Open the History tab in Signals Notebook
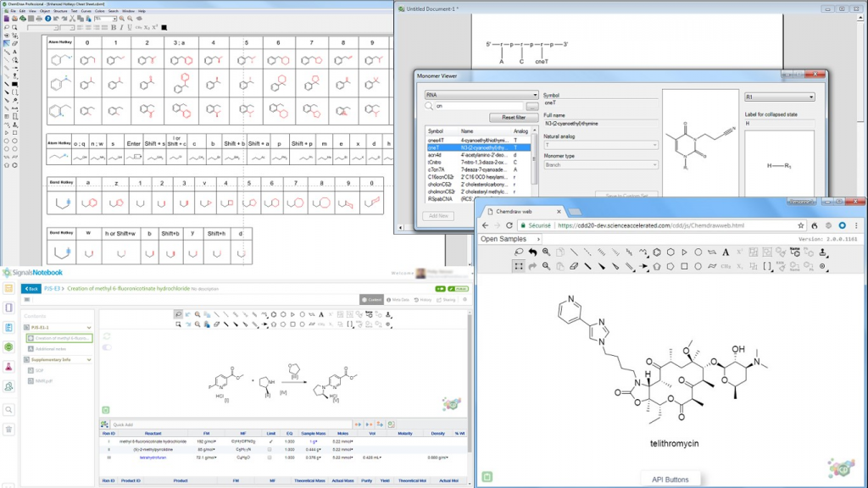868x488 pixels. coord(423,299)
